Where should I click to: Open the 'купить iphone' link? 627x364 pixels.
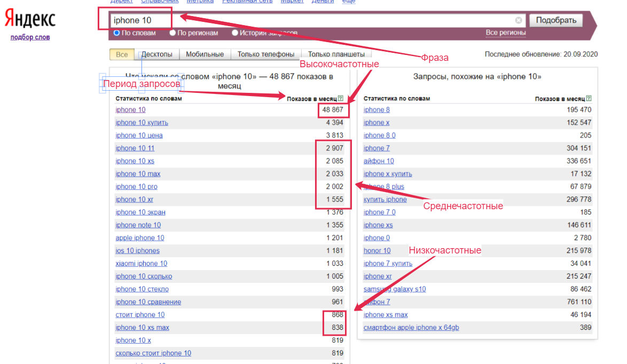point(385,200)
